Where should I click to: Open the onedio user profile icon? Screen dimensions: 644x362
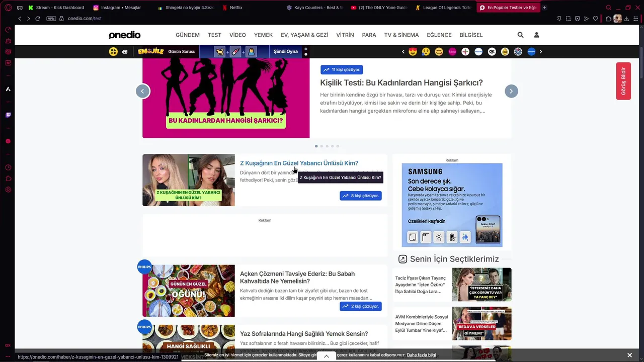click(536, 35)
